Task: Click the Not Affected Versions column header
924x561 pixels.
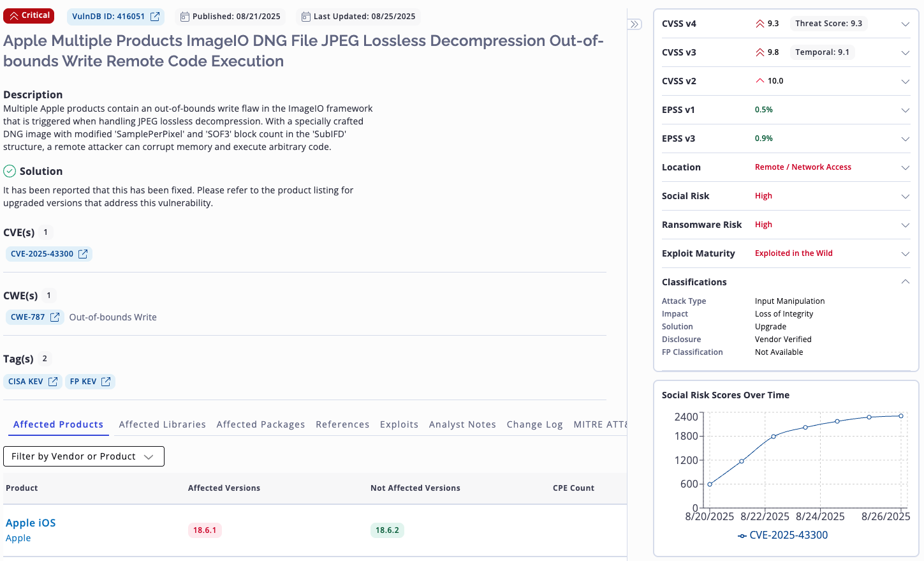Action: (x=415, y=488)
